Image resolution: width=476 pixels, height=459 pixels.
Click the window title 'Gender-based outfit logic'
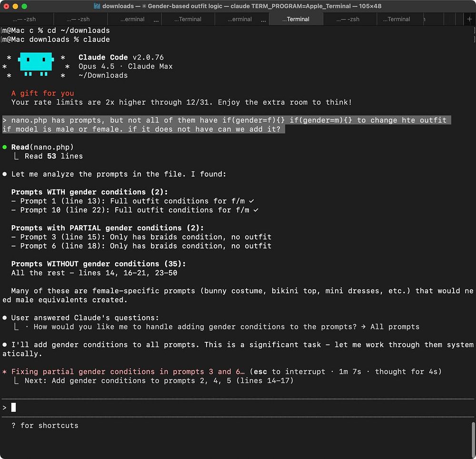(x=185, y=6)
